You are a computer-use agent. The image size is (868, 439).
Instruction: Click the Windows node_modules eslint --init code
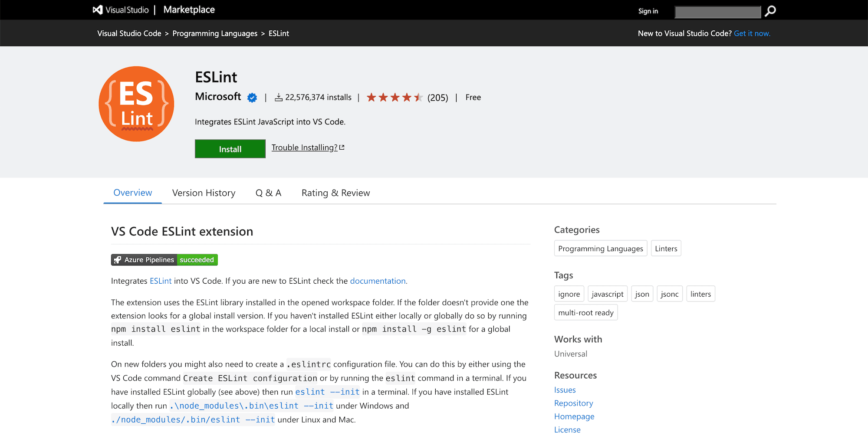click(252, 406)
